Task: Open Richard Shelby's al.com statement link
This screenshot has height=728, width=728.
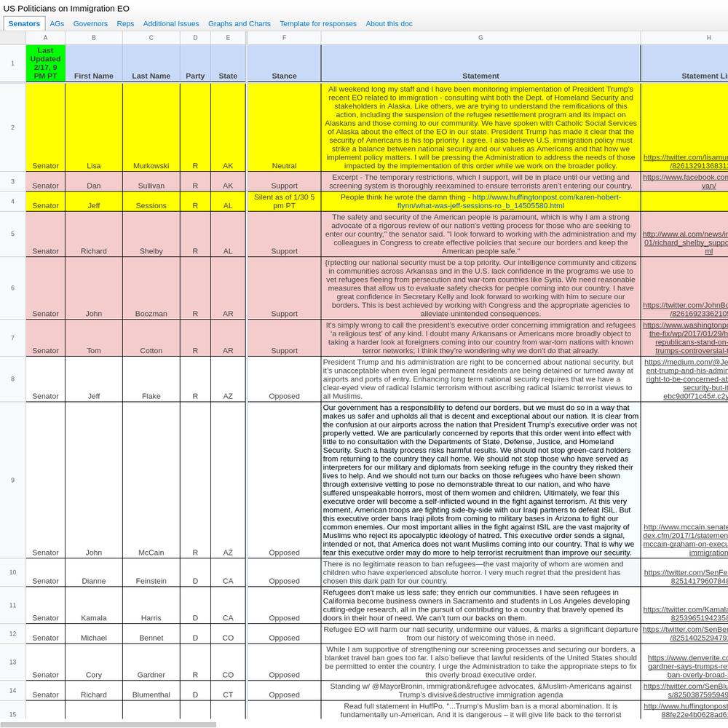Action: (x=685, y=242)
